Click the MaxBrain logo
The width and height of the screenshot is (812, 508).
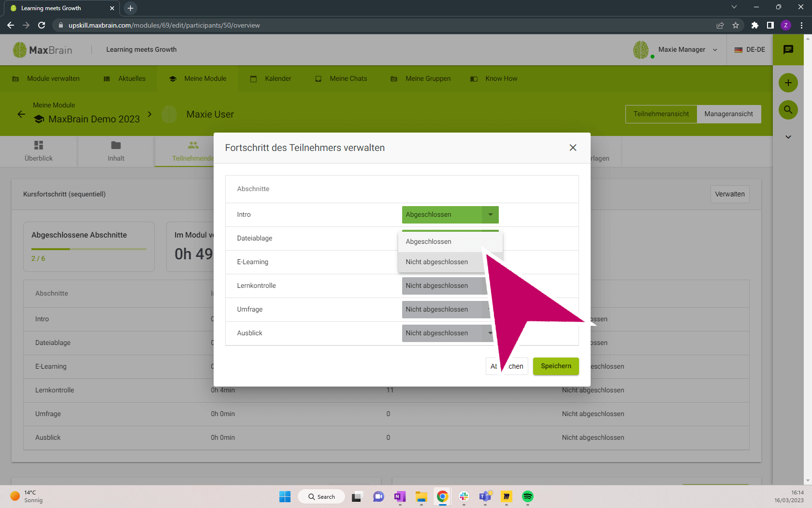(43, 50)
